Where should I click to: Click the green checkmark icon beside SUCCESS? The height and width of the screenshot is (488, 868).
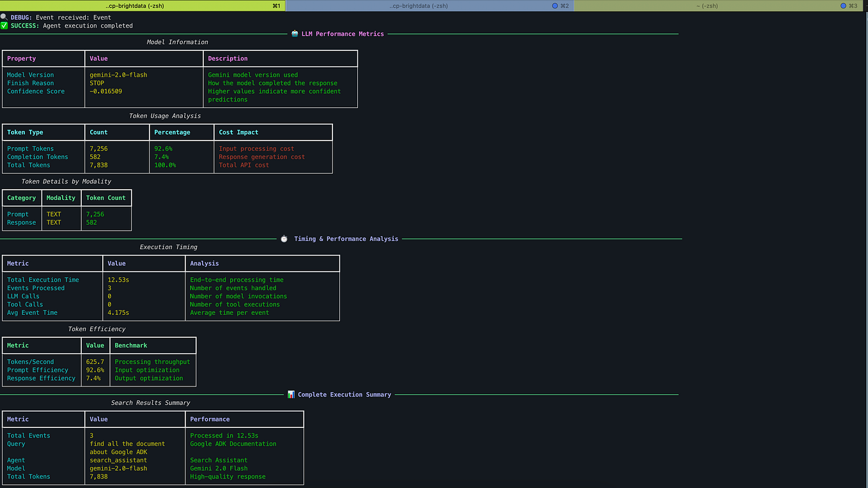4,26
